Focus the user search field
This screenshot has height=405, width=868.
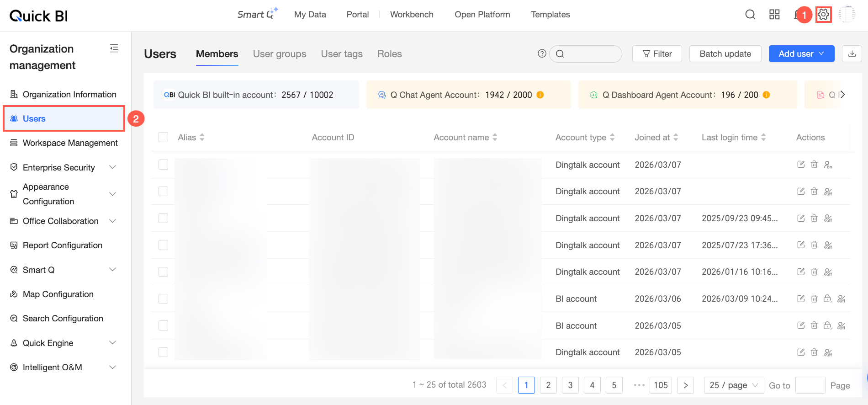[x=586, y=54]
